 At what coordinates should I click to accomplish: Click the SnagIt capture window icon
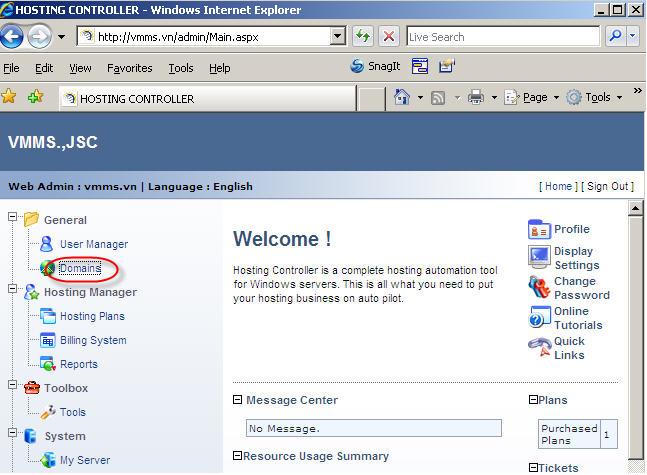tap(420, 66)
